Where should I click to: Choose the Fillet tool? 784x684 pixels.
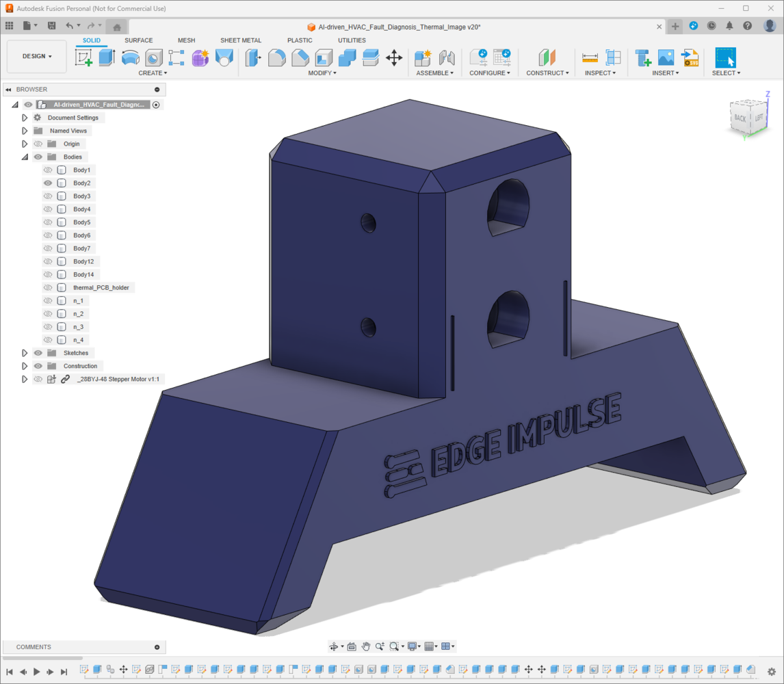[277, 57]
